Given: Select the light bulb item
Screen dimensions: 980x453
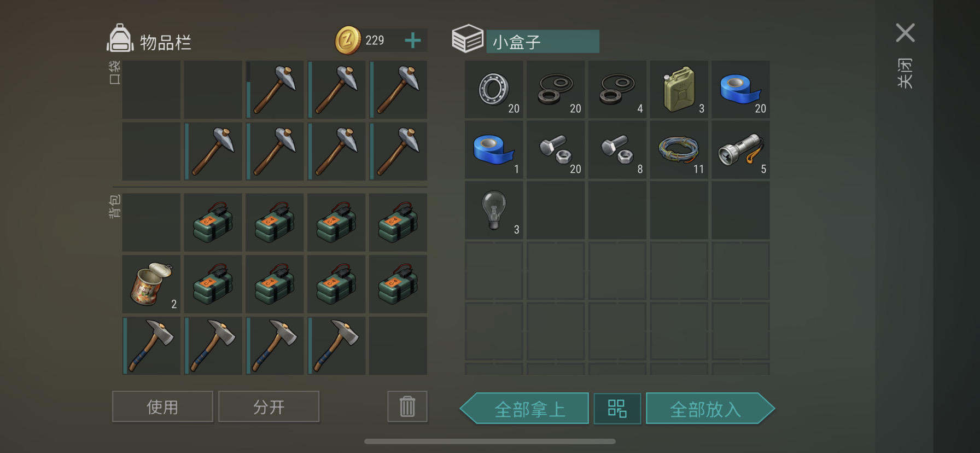Looking at the screenshot, I should click(494, 211).
